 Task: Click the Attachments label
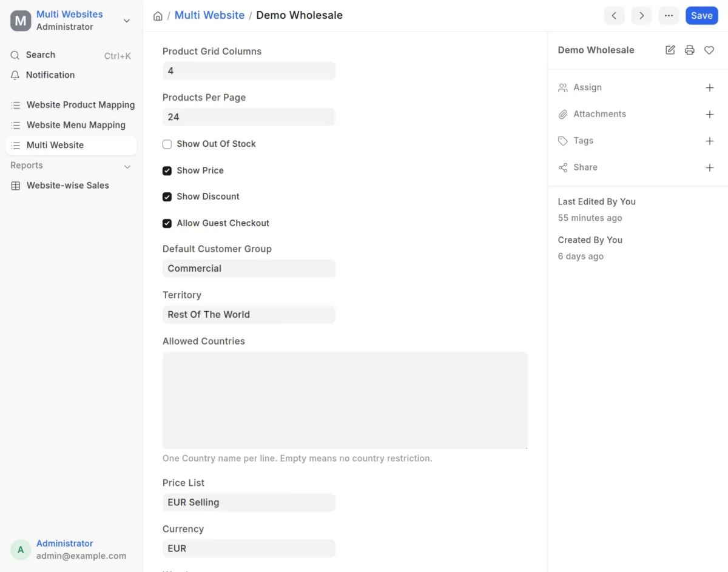pos(599,114)
